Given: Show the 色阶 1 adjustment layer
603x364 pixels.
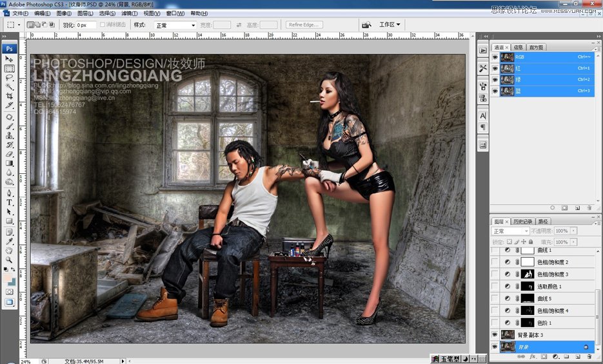Looking at the screenshot, I should pyautogui.click(x=495, y=323).
